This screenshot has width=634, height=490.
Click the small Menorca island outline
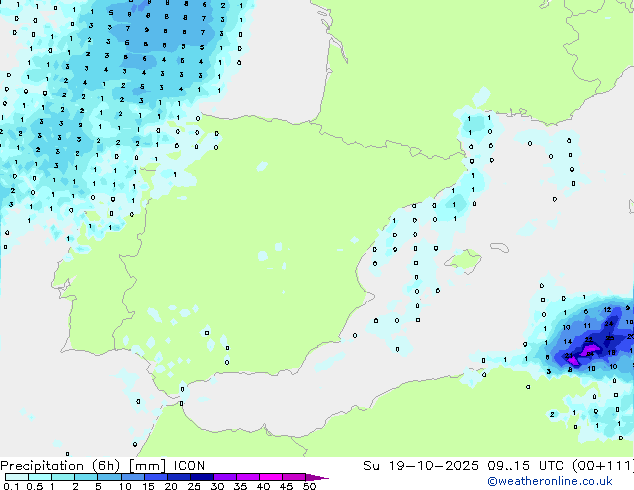click(500, 247)
